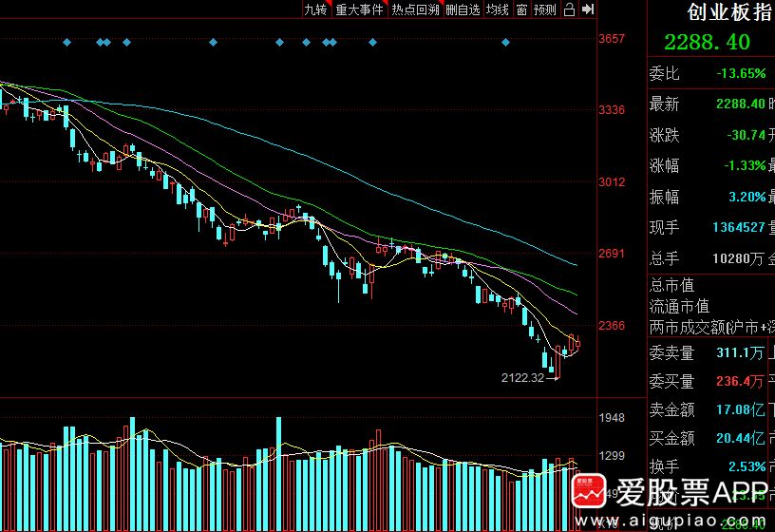Click the 振幅 value 3.20%

pos(747,197)
